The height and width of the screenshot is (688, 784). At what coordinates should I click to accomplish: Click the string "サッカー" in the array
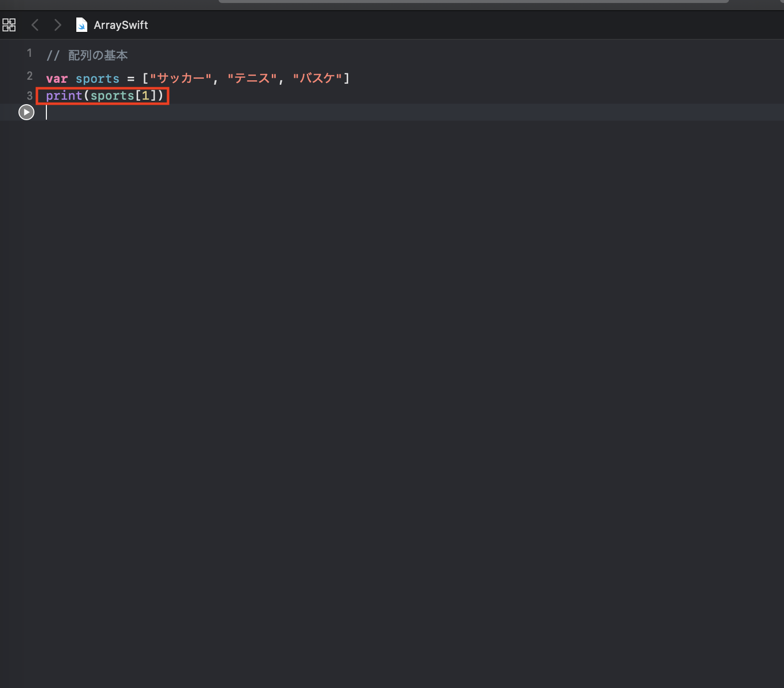click(x=181, y=78)
